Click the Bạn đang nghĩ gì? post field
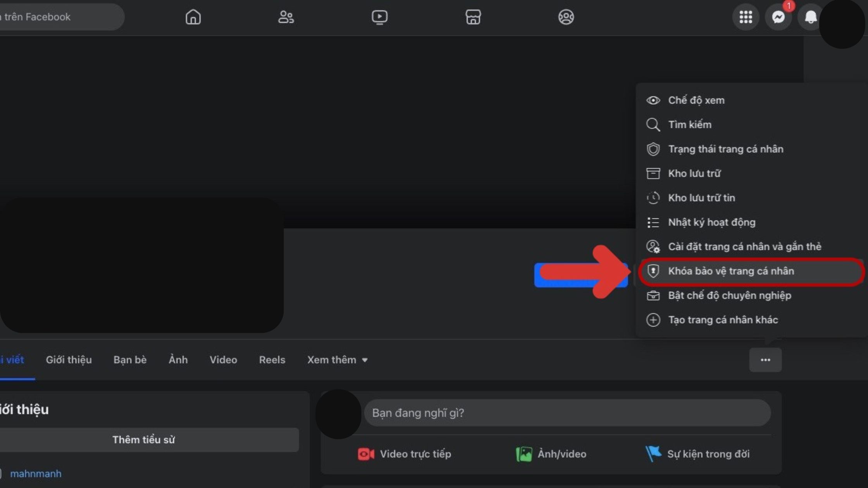The image size is (868, 488). (567, 413)
